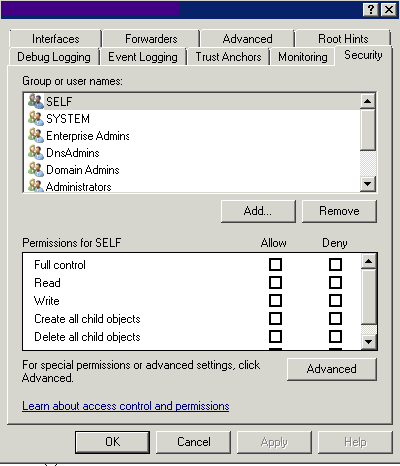
Task: Click the question mark help icon
Action: tap(371, 9)
